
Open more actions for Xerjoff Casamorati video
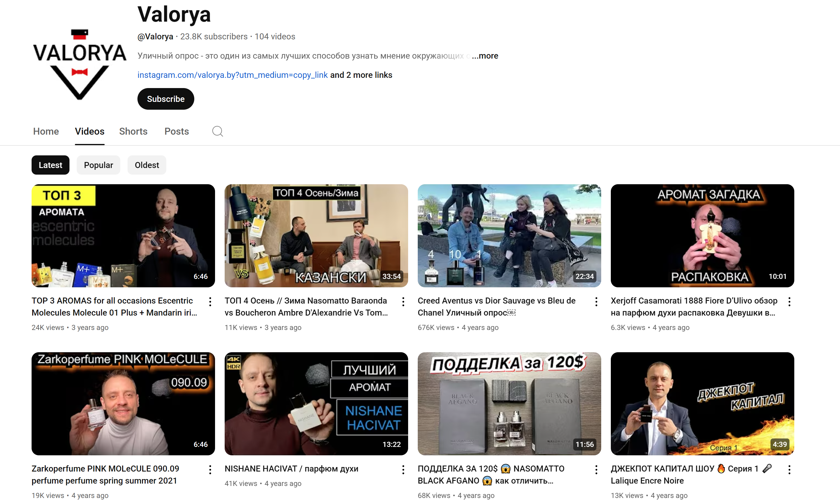(789, 301)
